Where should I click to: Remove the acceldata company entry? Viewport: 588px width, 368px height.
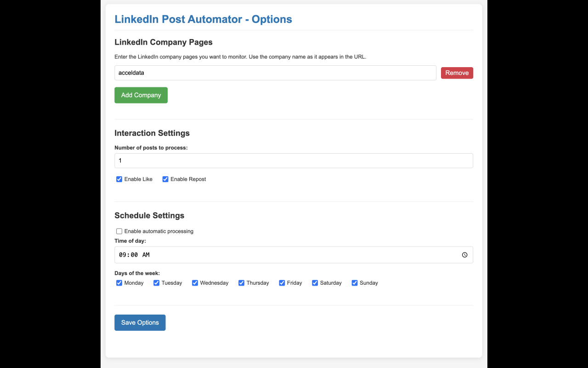tap(457, 73)
